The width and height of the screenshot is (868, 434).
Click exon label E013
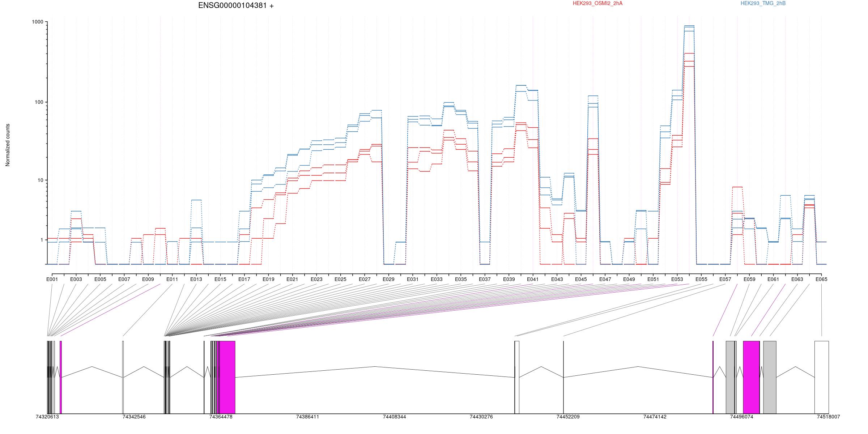(x=196, y=279)
